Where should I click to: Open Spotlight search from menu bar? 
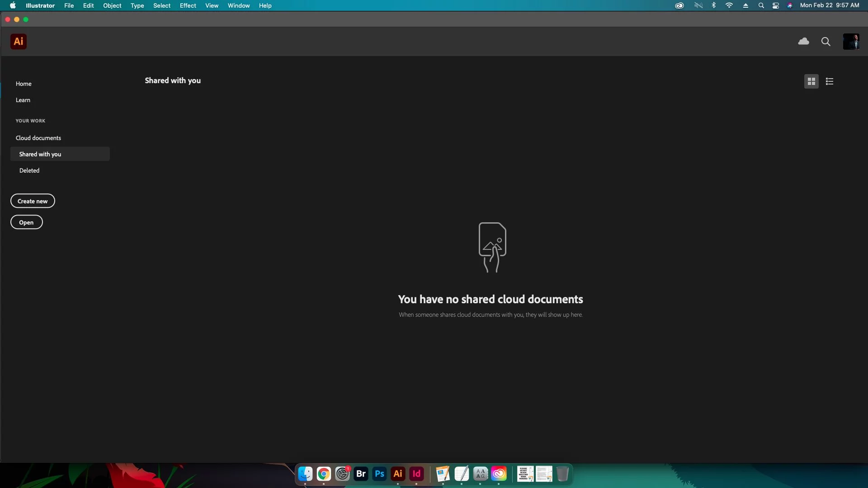pyautogui.click(x=761, y=5)
